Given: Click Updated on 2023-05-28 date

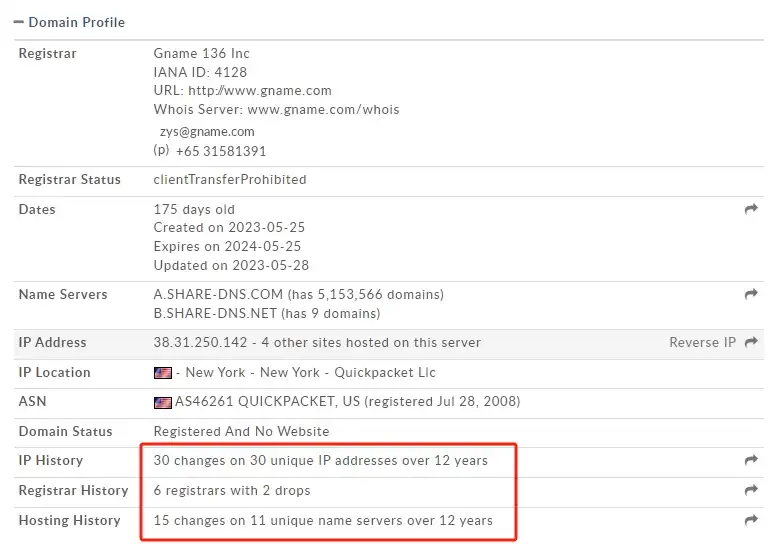Looking at the screenshot, I should (231, 265).
